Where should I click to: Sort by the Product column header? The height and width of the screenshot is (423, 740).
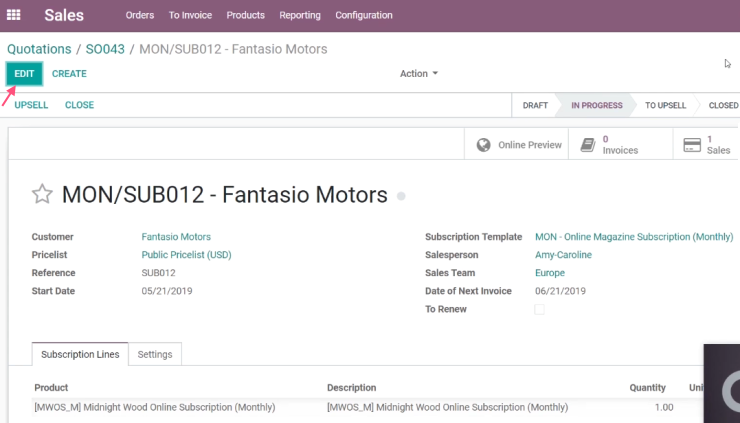coord(51,388)
